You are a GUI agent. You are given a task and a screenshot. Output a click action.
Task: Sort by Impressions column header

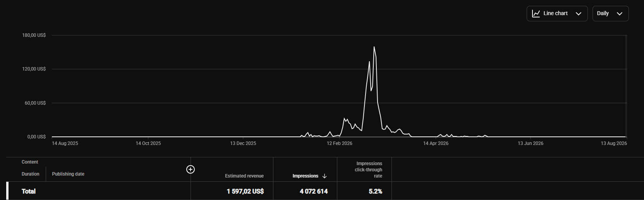305,176
